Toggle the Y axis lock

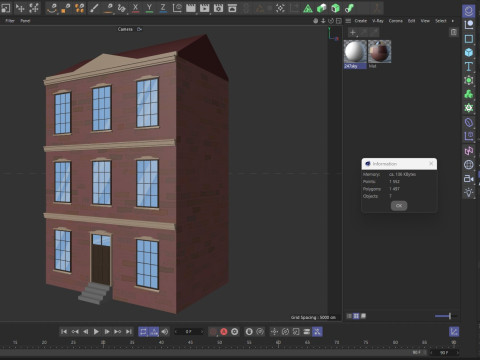149,8
